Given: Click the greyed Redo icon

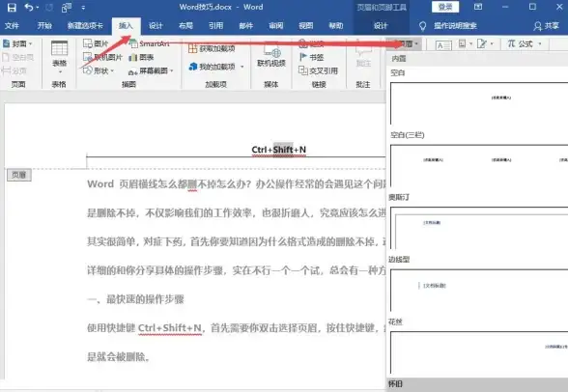Looking at the screenshot, I should [49, 7].
